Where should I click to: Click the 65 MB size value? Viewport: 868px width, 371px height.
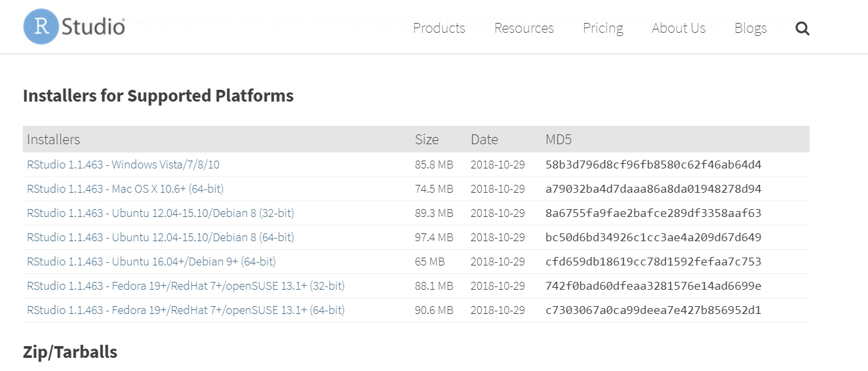[x=429, y=262]
